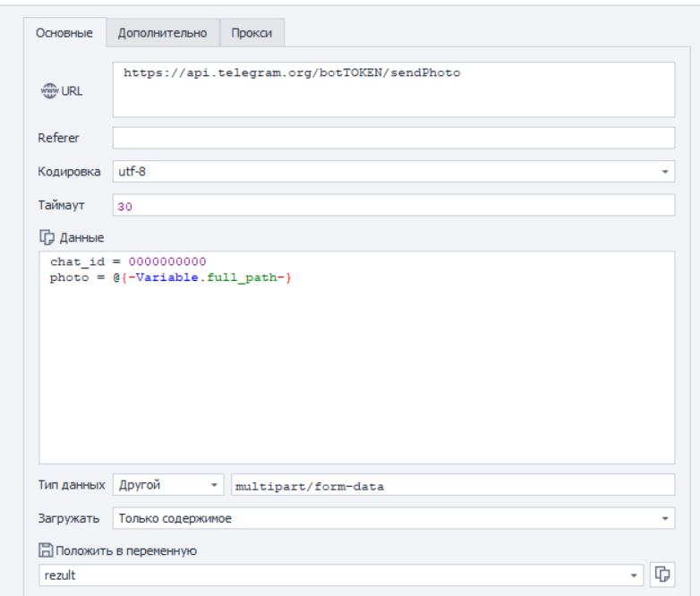Open the Тип данных dropdown showing Другой
The width and height of the screenshot is (700, 596).
(214, 485)
